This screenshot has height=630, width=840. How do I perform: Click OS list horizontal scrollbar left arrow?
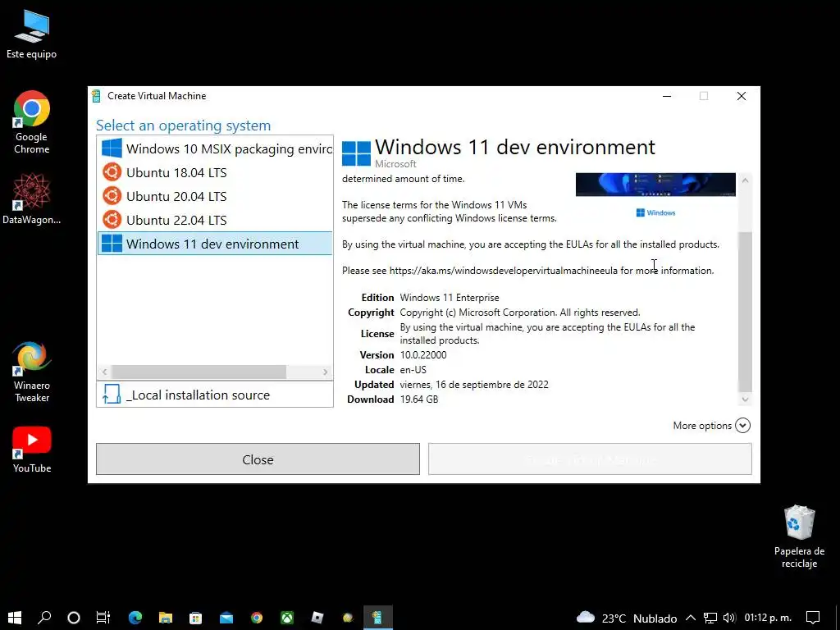(x=104, y=372)
